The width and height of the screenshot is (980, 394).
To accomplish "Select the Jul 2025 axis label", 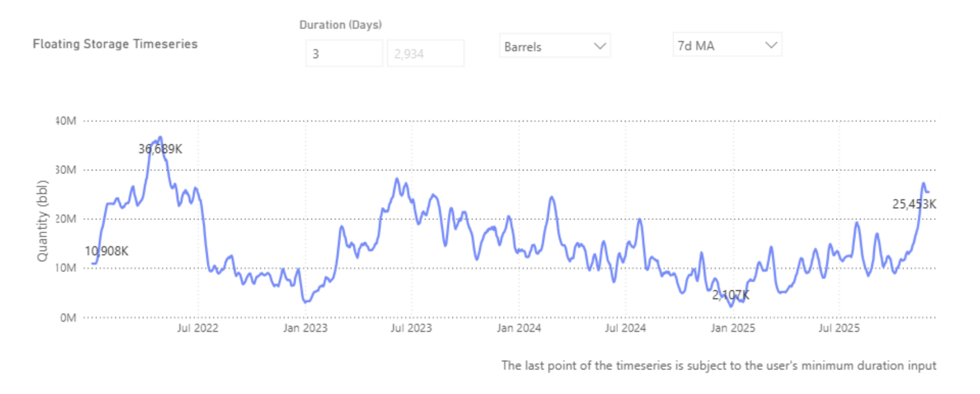I will [839, 328].
